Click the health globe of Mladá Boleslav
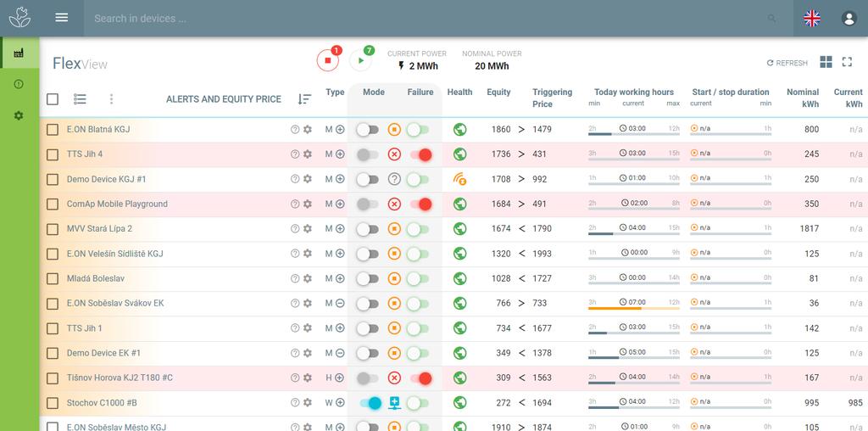868x431 pixels. coord(459,278)
